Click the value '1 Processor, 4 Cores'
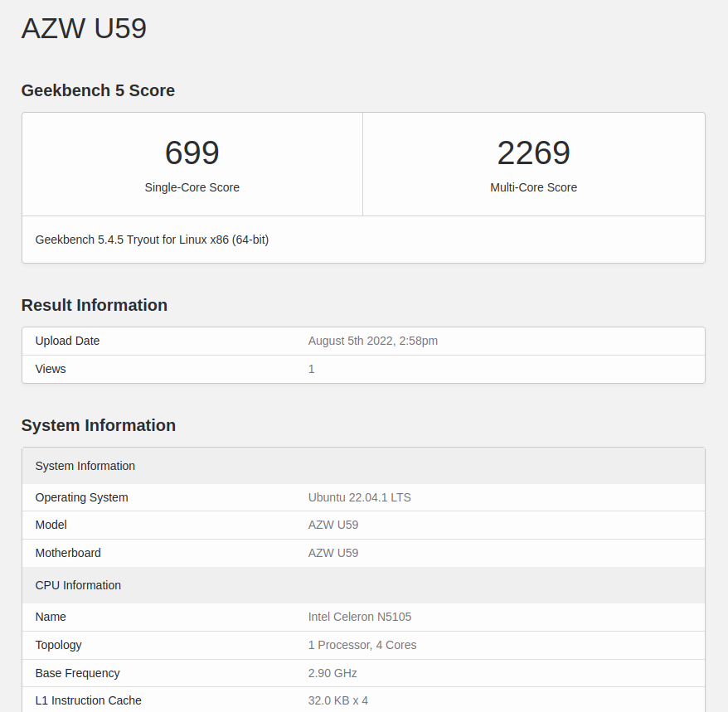 362,645
